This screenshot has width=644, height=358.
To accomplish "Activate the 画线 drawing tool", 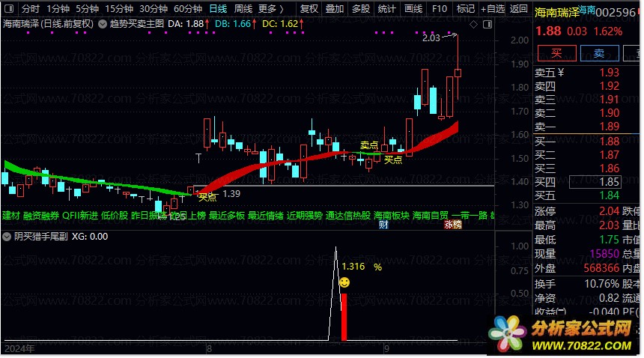I will pos(413,9).
